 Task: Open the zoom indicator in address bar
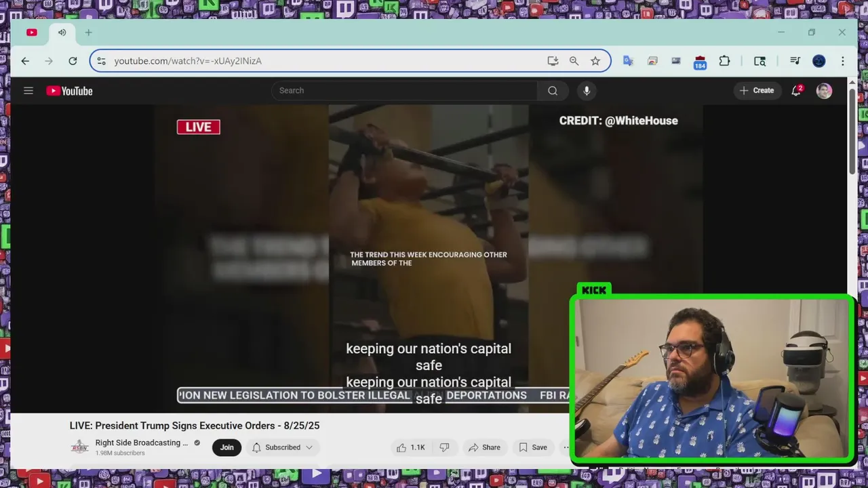tap(574, 61)
